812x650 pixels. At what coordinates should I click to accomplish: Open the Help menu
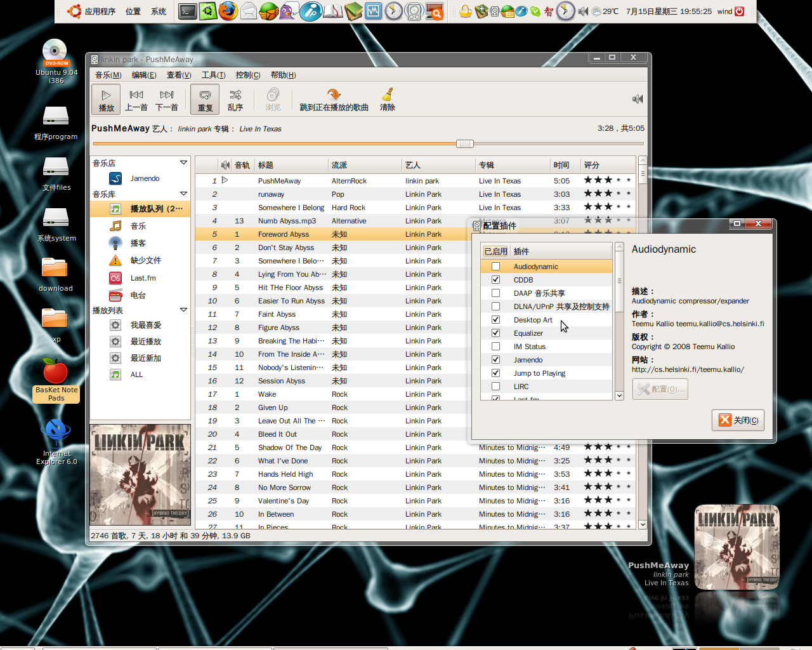coord(283,75)
